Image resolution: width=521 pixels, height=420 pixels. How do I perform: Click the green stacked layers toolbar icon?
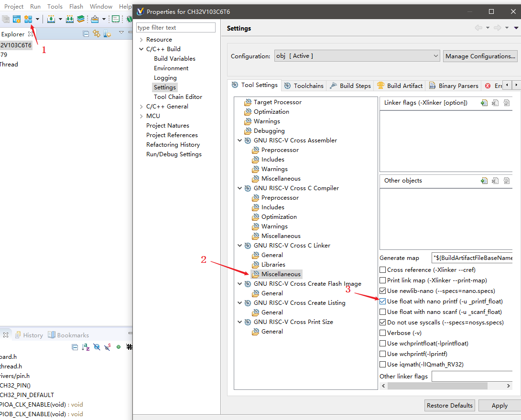pyautogui.click(x=80, y=19)
